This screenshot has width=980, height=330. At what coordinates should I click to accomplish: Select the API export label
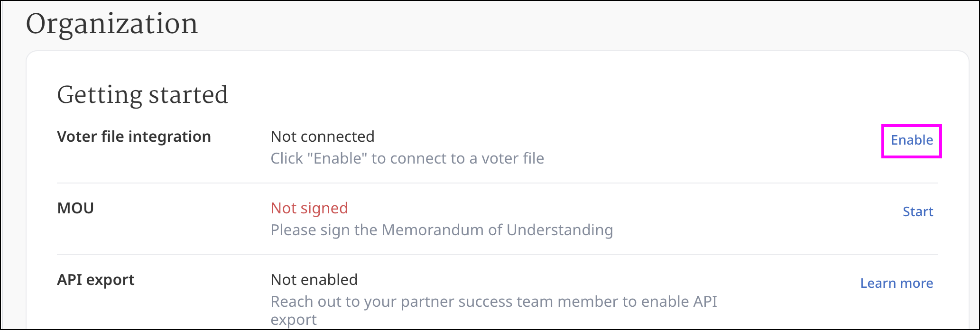click(x=96, y=280)
